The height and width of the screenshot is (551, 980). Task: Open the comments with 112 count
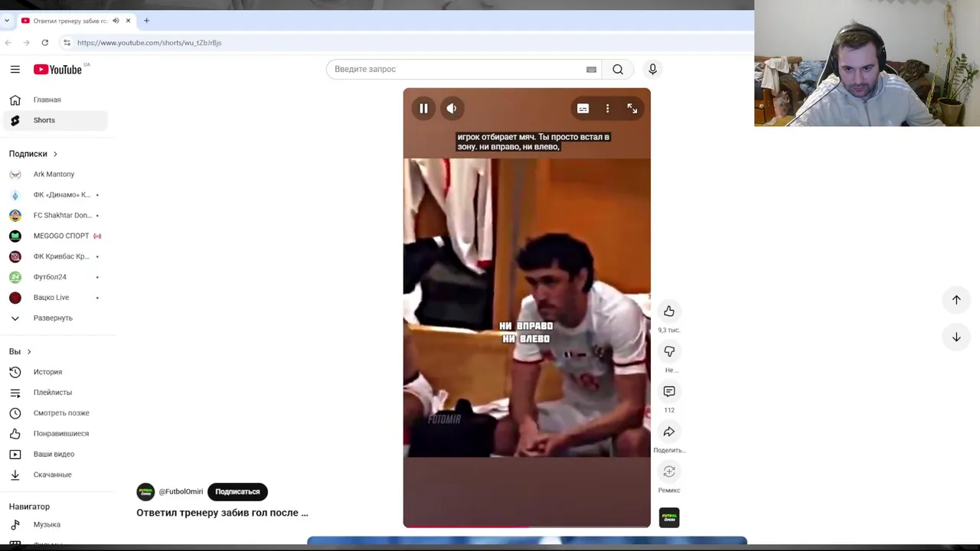pos(669,391)
